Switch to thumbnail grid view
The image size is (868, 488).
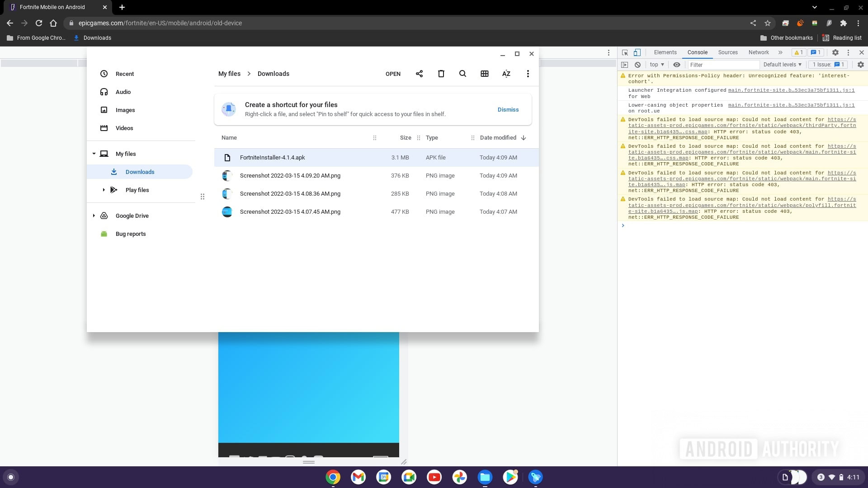[484, 74]
